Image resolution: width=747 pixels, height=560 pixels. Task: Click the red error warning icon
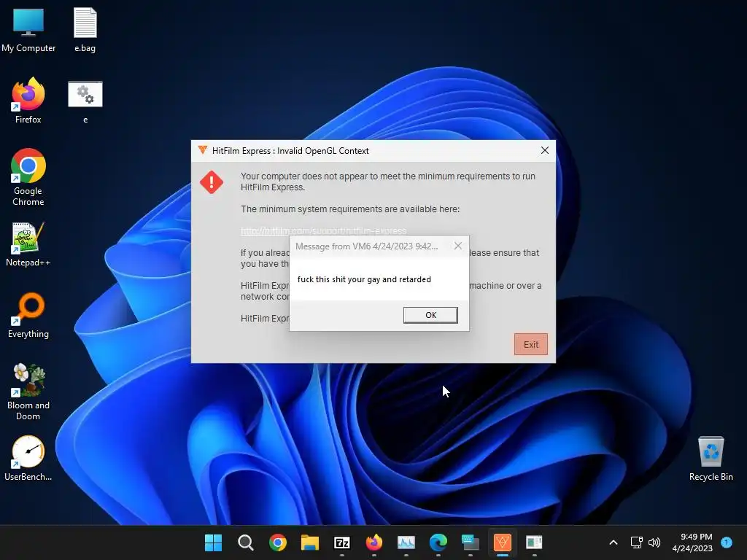pyautogui.click(x=212, y=182)
